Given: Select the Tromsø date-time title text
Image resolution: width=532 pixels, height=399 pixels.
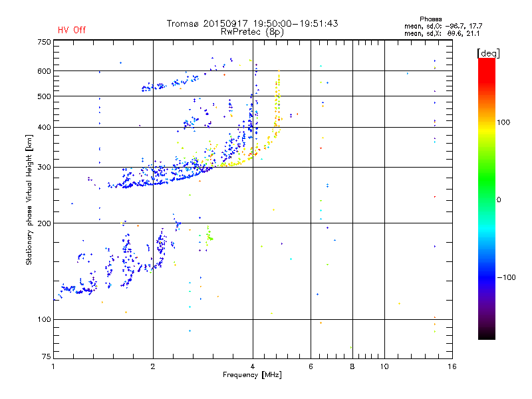Looking at the screenshot, I should click(x=252, y=23).
